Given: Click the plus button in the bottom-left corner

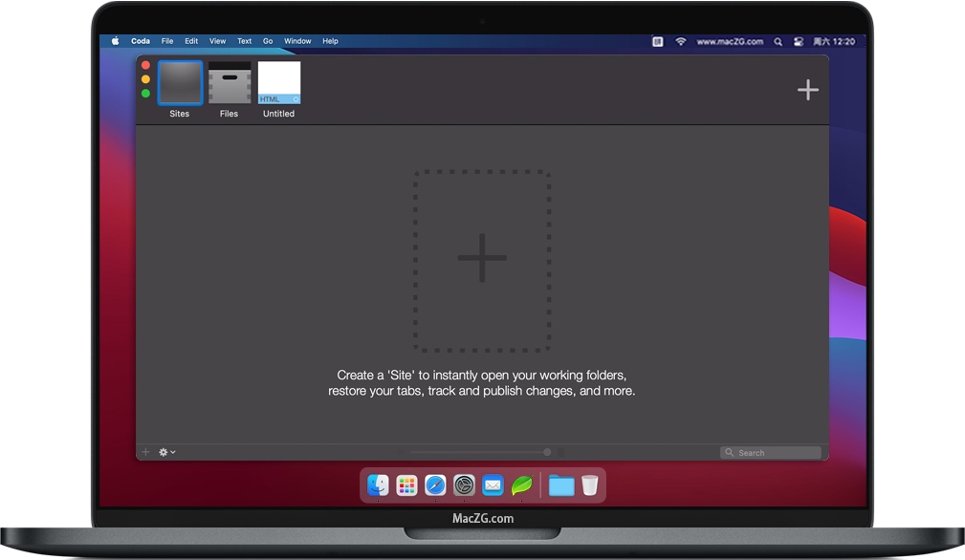Looking at the screenshot, I should (144, 451).
